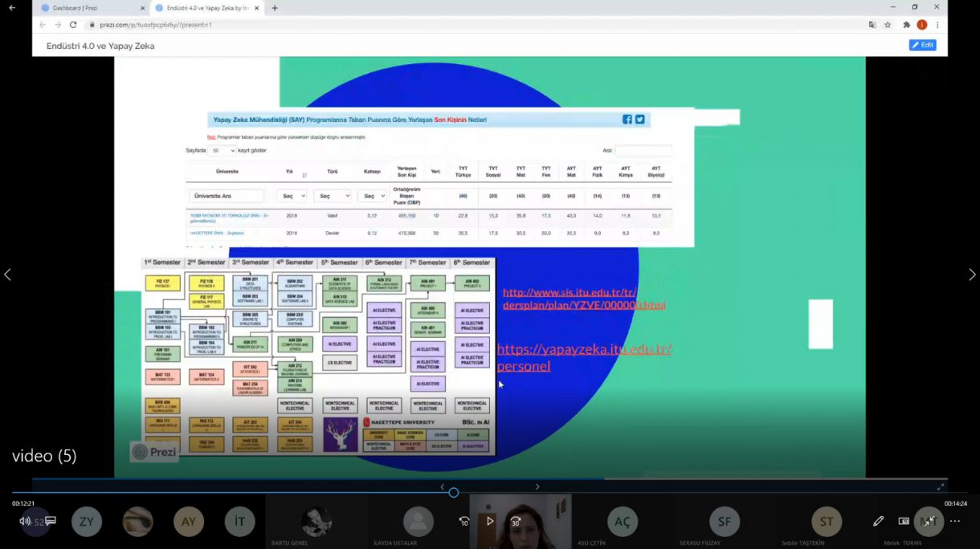Click the Ara search field in the table
Screen dimensions: 980x549
643,150
